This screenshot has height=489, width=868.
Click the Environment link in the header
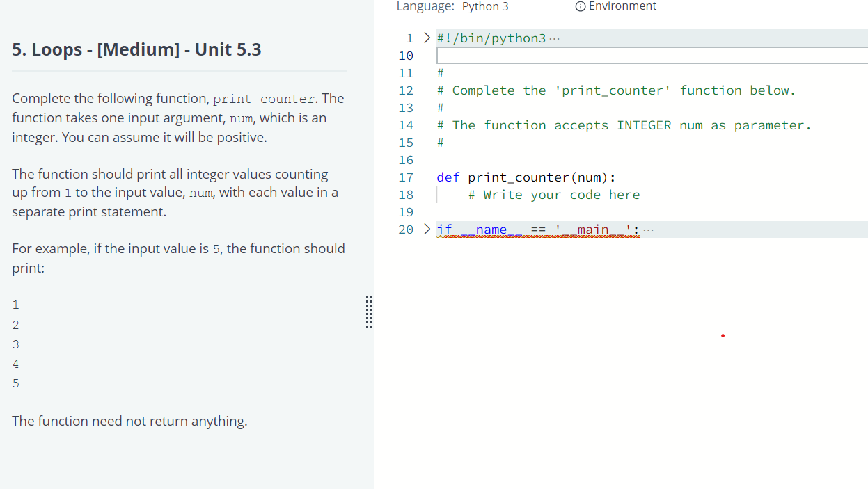pyautogui.click(x=622, y=6)
